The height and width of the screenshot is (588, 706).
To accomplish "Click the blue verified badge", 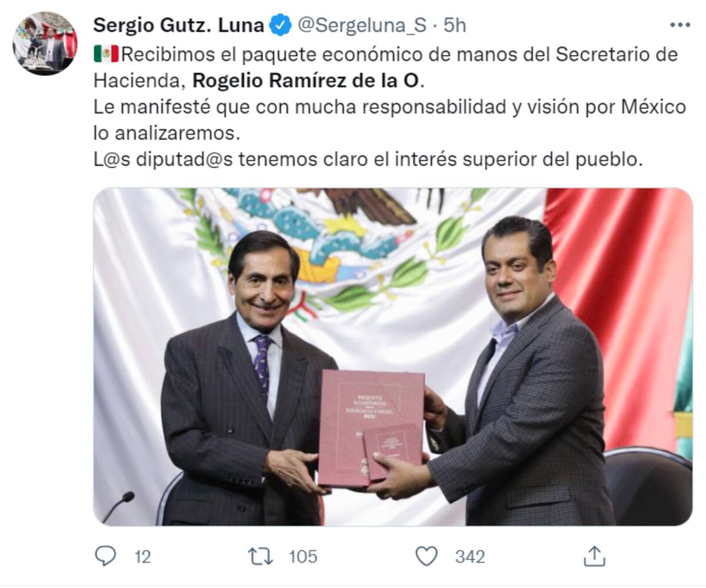I will 280,25.
